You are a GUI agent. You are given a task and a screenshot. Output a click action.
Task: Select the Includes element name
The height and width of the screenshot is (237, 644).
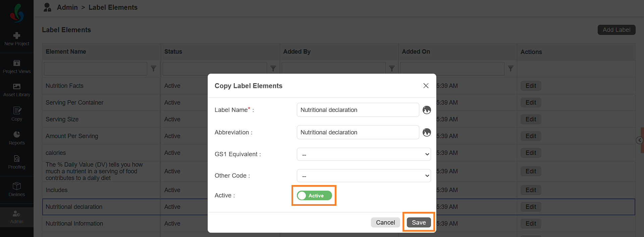[x=56, y=190]
